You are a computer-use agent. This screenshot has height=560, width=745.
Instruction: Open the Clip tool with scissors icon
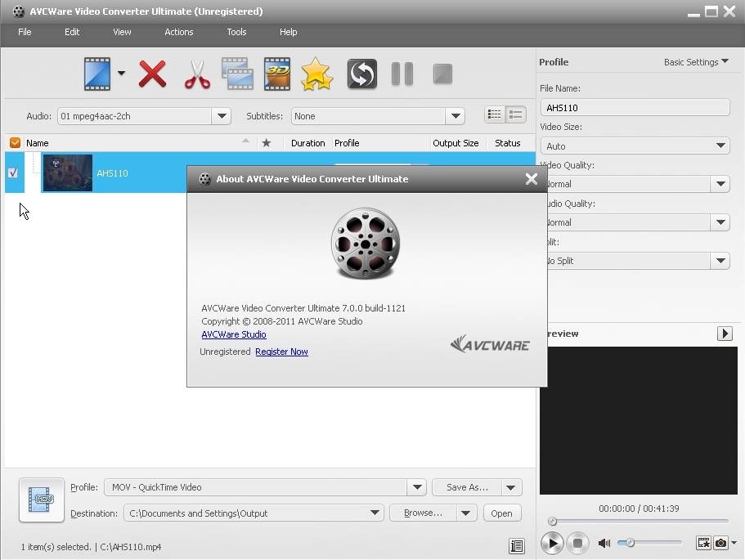195,74
